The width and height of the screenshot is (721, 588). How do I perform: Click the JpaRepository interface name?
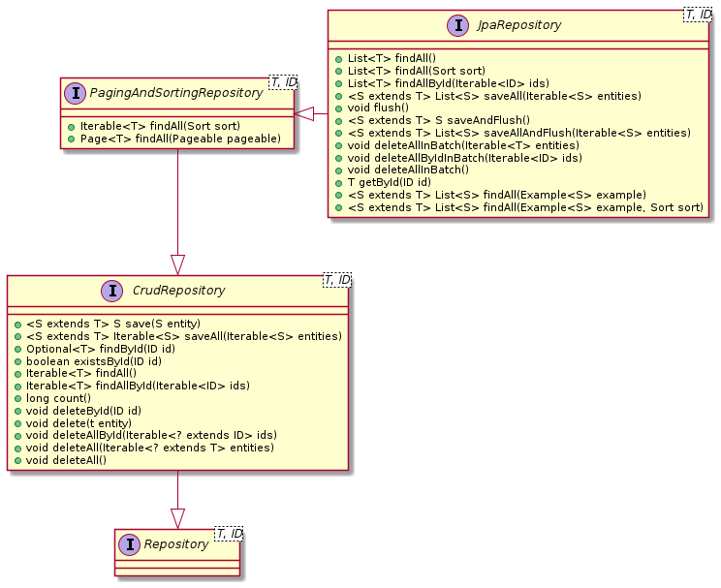pos(520,26)
